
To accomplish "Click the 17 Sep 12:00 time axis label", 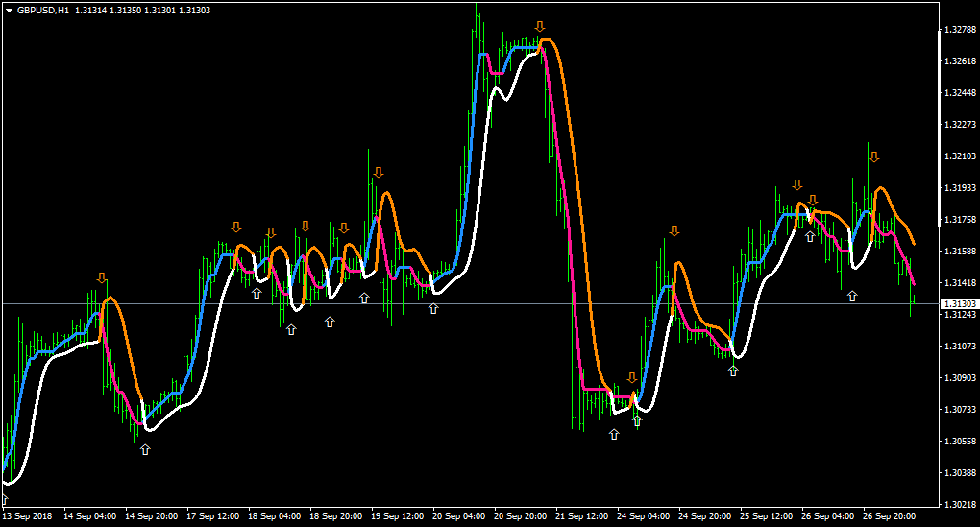I will tap(213, 516).
